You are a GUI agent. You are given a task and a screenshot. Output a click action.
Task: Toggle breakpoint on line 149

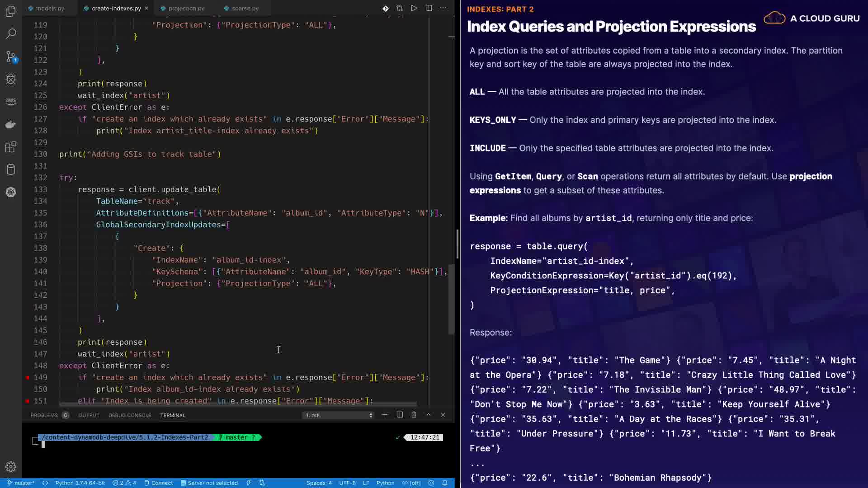[x=28, y=377]
